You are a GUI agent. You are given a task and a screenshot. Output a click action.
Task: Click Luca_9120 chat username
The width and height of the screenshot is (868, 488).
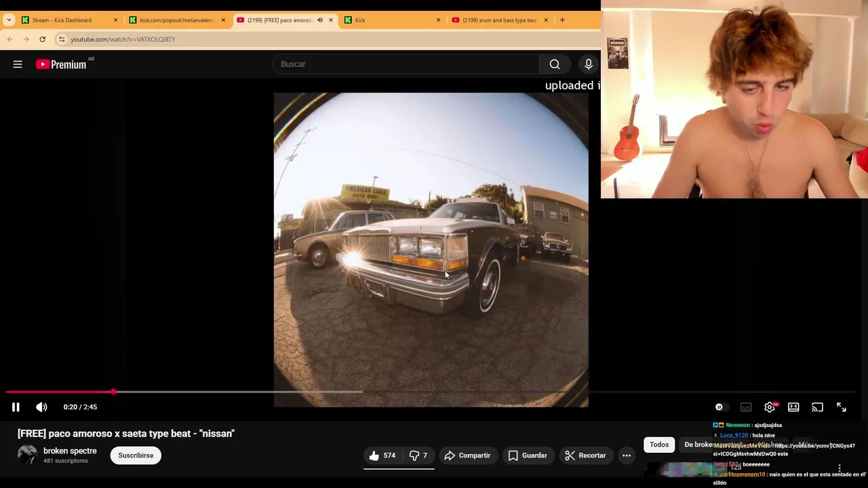click(x=734, y=435)
